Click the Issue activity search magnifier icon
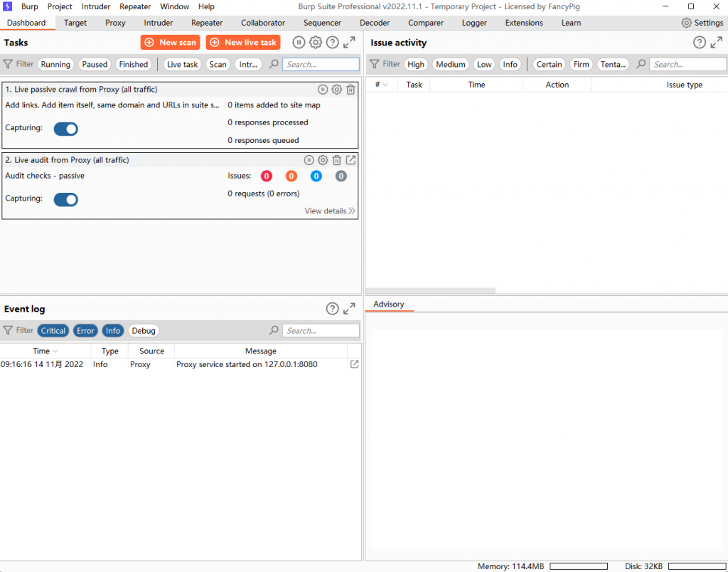Viewport: 728px width, 572px height. coord(641,64)
